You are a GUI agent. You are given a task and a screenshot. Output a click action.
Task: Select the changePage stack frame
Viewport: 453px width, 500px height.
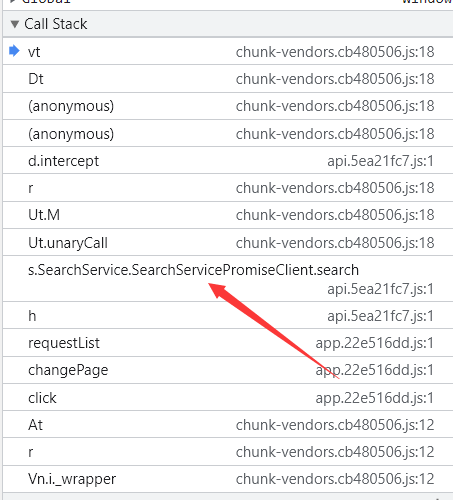[x=228, y=370]
